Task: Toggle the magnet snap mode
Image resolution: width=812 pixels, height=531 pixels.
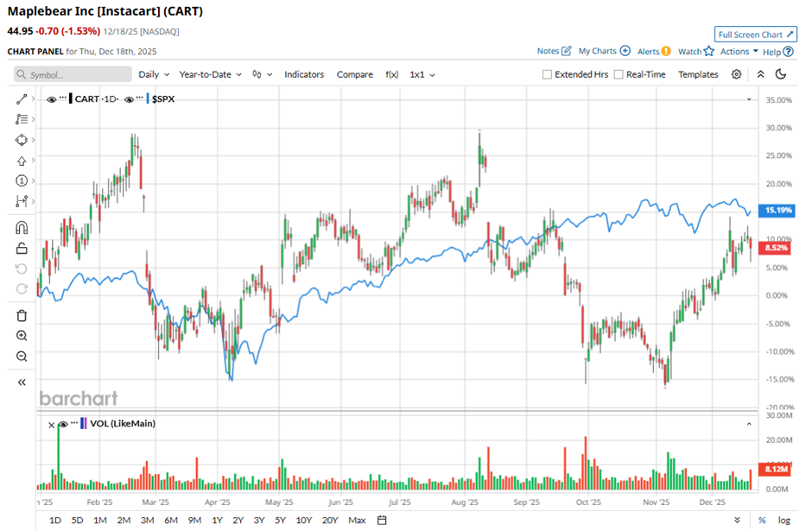Action: 22,228
